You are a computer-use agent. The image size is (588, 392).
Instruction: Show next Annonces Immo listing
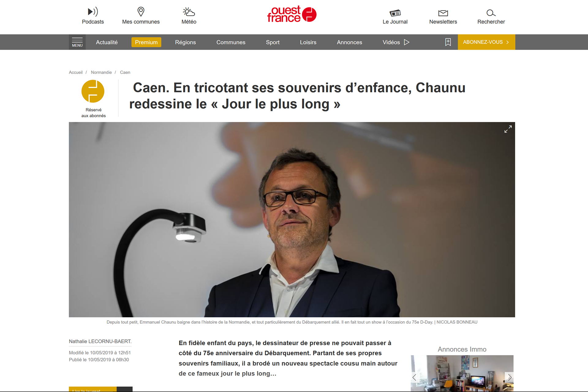tap(509, 377)
